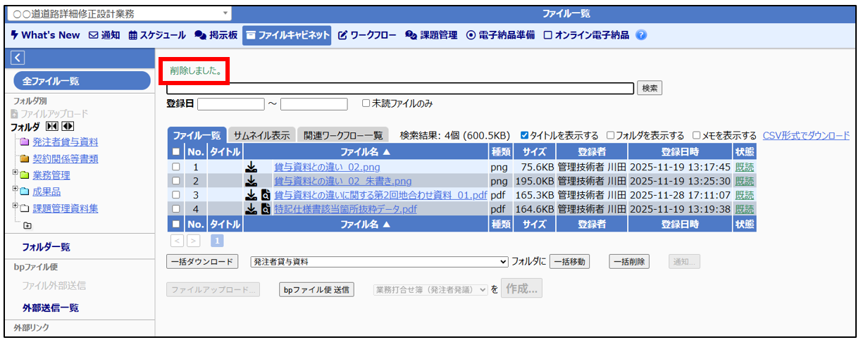Click the add new folder icon in the tree

(x=27, y=225)
